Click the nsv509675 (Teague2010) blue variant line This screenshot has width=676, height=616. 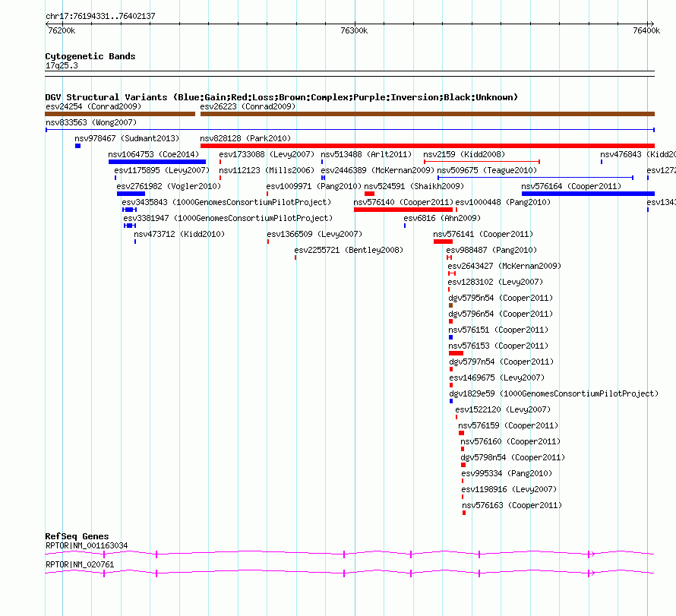[x=535, y=178]
